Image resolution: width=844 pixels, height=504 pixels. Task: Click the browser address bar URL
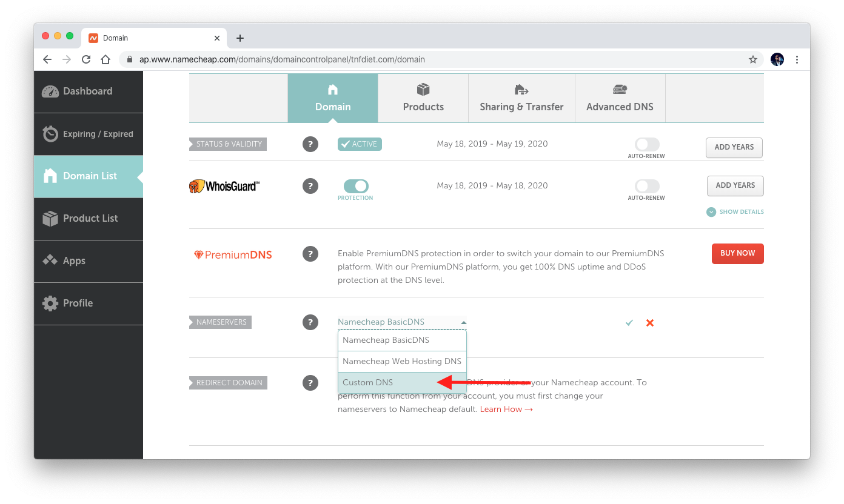[282, 59]
